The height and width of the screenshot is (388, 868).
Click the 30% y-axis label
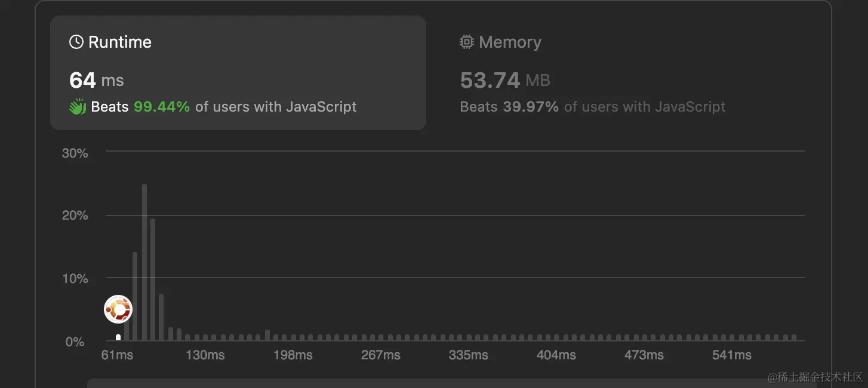point(75,153)
